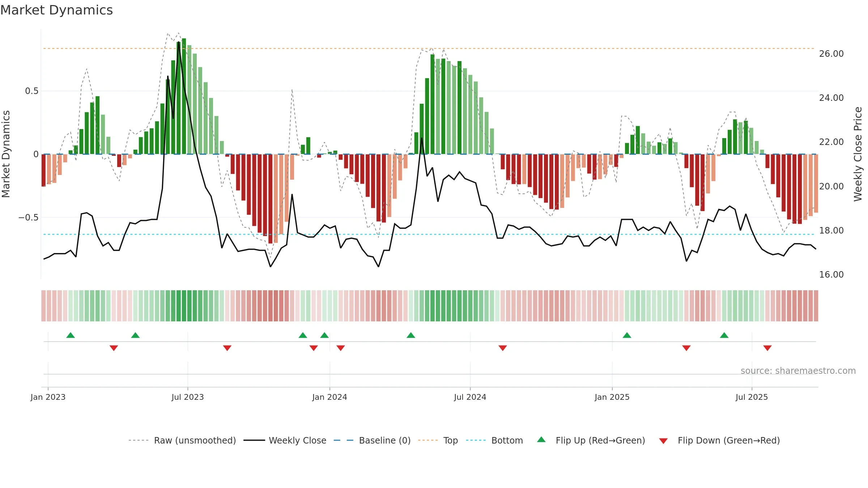Select the flip-up marker just after Jan 2025
Screen dimensions: 868x488
point(627,335)
